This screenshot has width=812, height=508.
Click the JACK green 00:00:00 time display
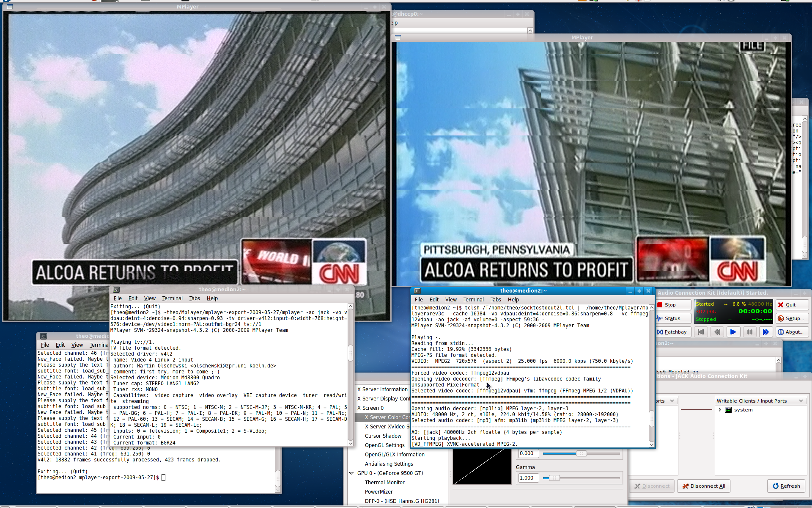tap(755, 312)
